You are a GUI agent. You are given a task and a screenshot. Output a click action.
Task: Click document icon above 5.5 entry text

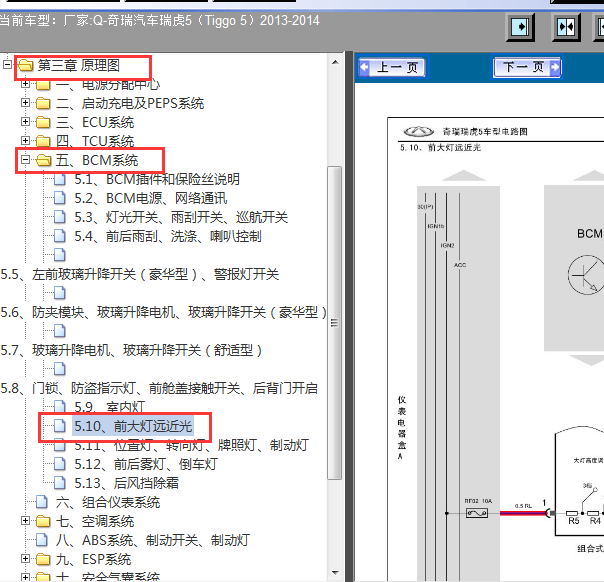point(59,255)
